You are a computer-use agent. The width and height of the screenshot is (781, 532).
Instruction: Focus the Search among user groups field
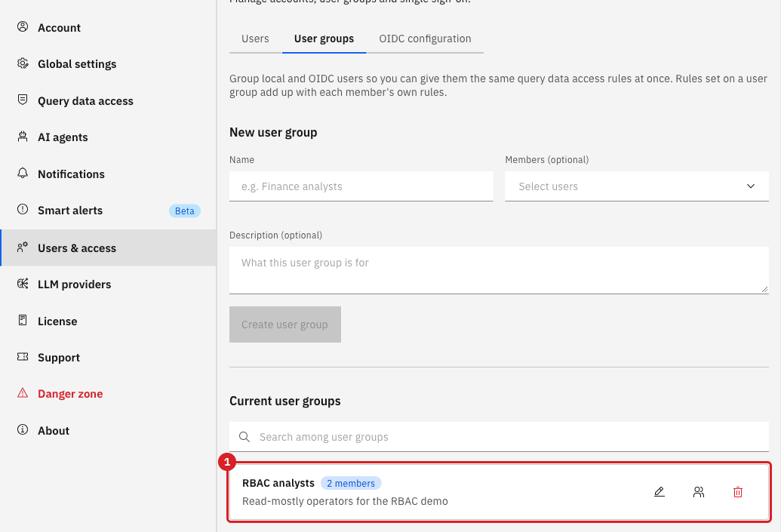(499, 437)
